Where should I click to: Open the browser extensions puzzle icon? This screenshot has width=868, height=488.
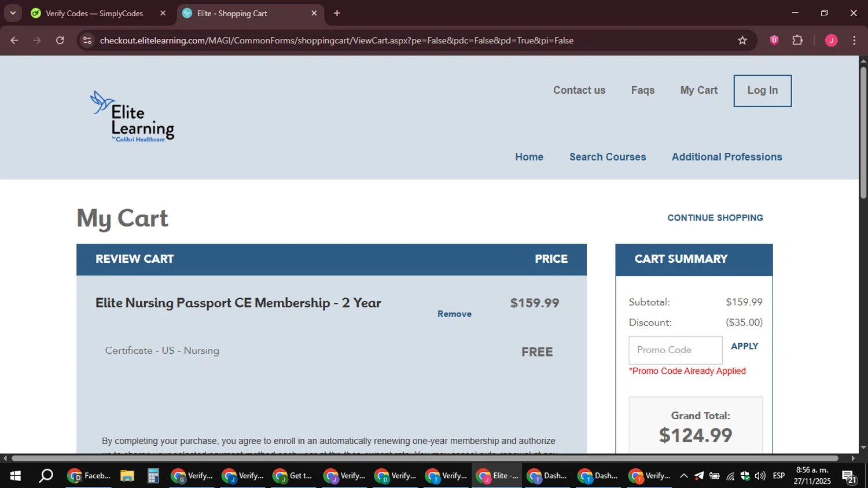tap(797, 41)
